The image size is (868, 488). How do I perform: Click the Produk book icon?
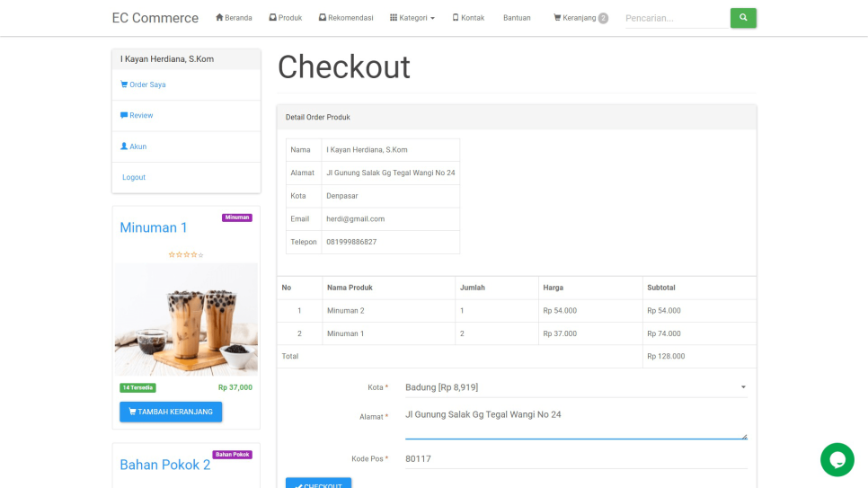(272, 17)
